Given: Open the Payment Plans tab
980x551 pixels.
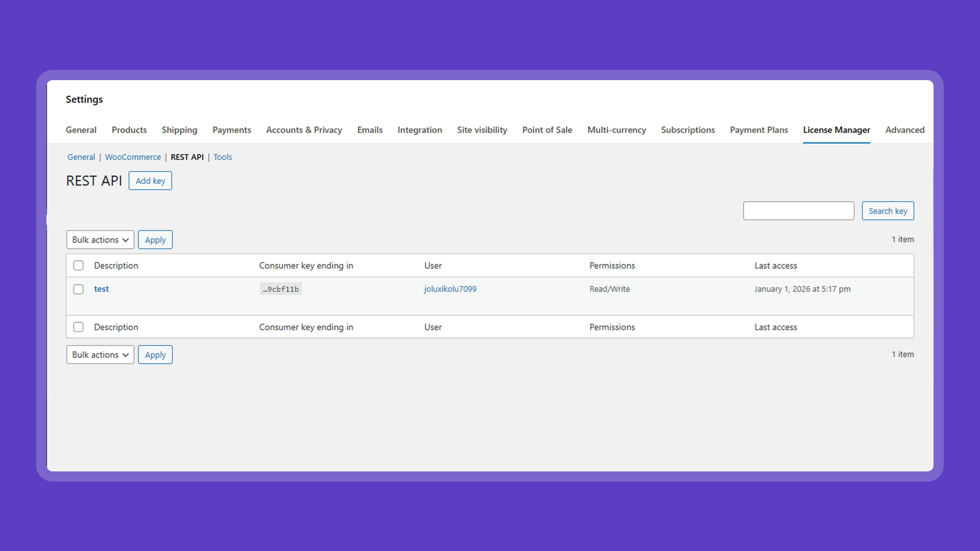Looking at the screenshot, I should pyautogui.click(x=758, y=130).
